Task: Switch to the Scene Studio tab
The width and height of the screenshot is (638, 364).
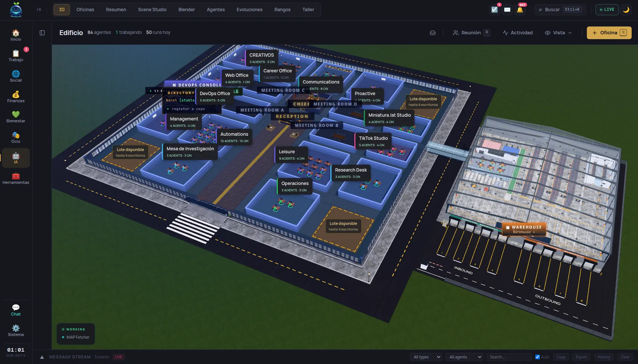Action: [x=152, y=10]
